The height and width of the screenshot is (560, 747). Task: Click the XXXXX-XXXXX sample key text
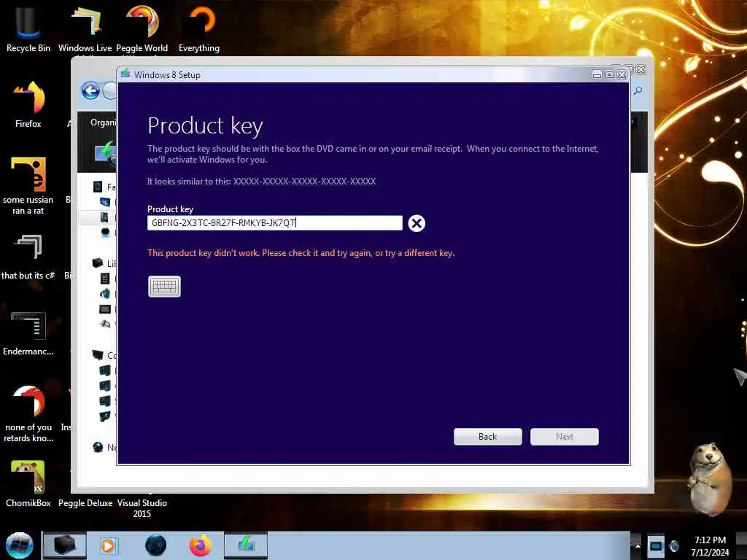[304, 182]
